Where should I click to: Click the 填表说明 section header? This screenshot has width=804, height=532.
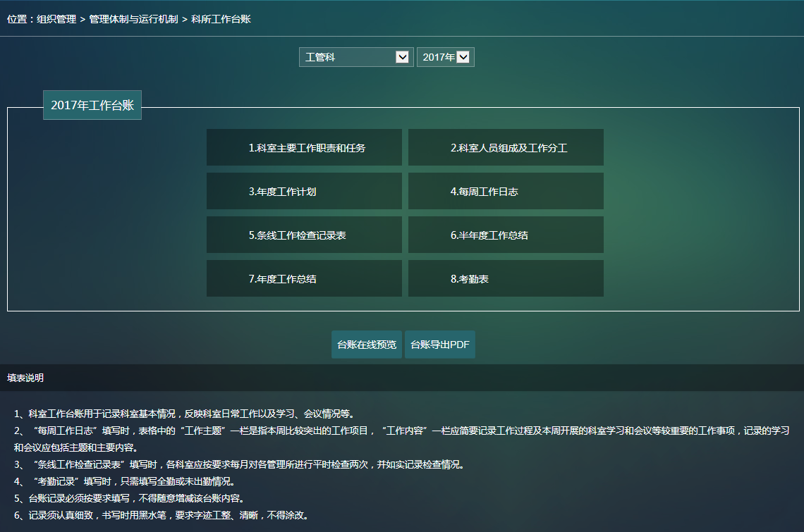[x=25, y=378]
